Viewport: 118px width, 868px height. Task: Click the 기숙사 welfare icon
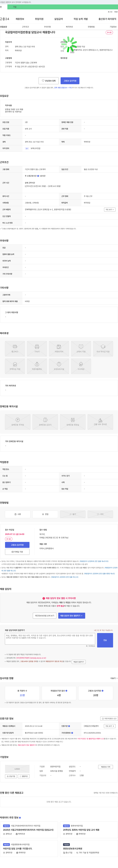(x=37, y=349)
